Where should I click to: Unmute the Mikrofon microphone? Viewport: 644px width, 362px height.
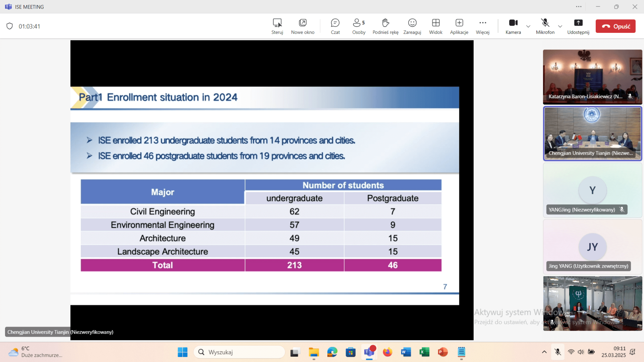click(x=545, y=26)
